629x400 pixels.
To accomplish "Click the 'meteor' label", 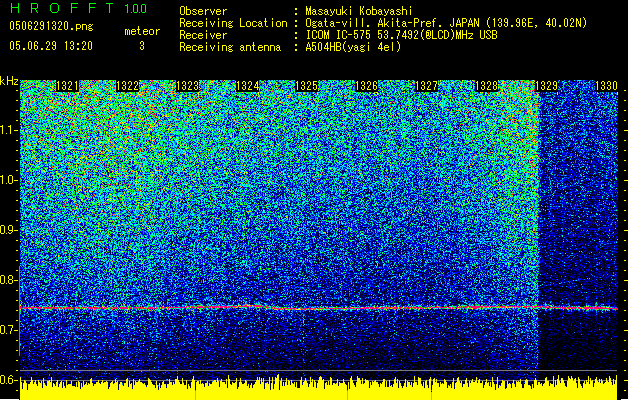I will coord(142,31).
